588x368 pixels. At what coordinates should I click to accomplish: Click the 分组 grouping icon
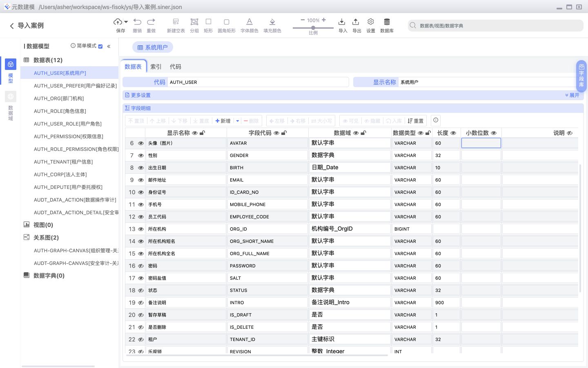coord(194,25)
